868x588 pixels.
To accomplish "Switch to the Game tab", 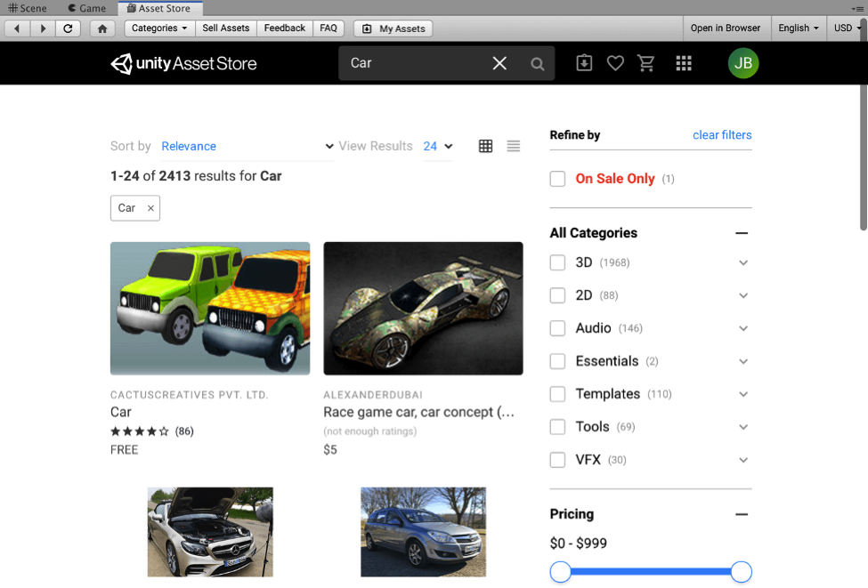I will pos(85,7).
